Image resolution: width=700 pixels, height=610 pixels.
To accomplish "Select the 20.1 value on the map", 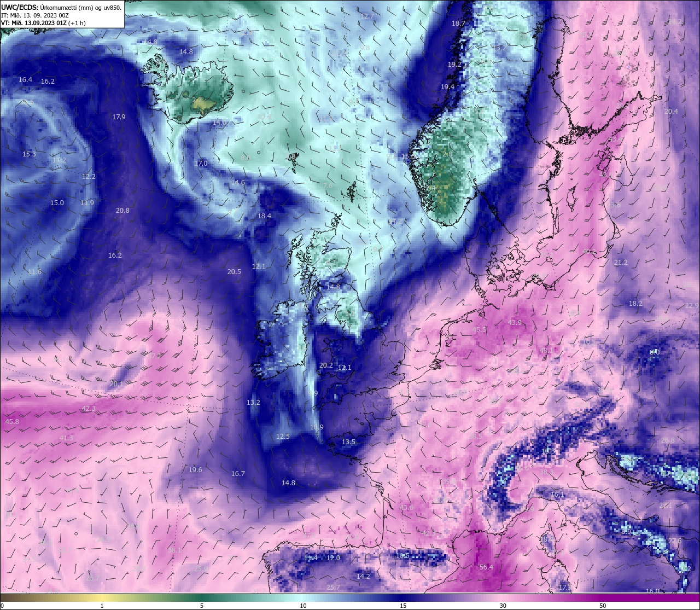I will pyautogui.click(x=116, y=384).
